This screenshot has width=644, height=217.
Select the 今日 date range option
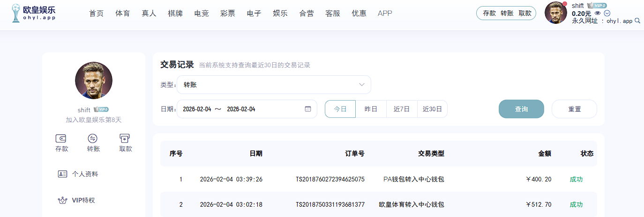click(340, 109)
